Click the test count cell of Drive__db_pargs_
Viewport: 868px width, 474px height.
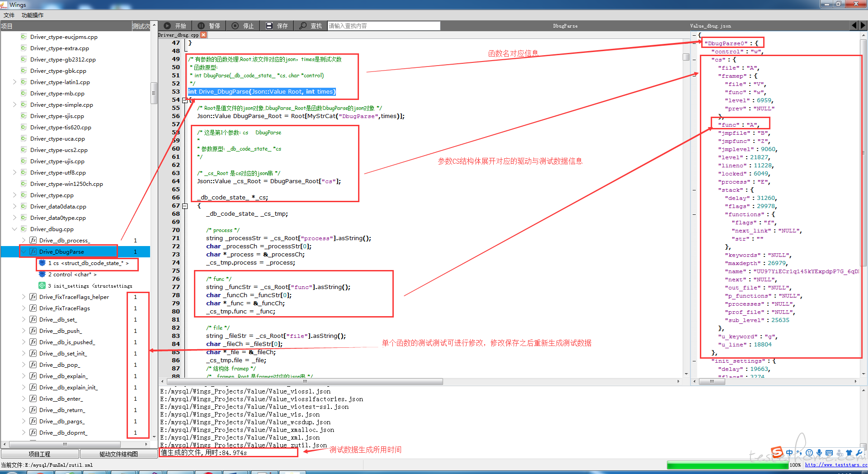click(135, 421)
